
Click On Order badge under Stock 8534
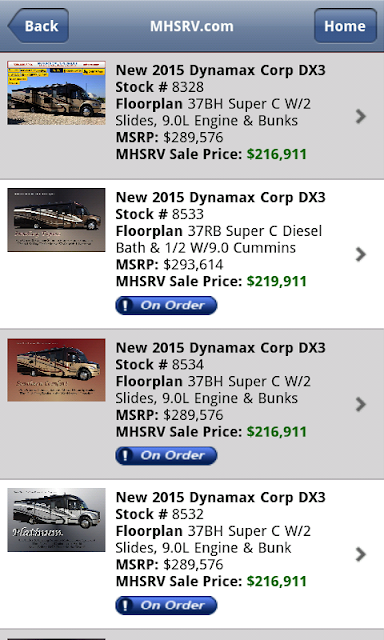point(166,456)
